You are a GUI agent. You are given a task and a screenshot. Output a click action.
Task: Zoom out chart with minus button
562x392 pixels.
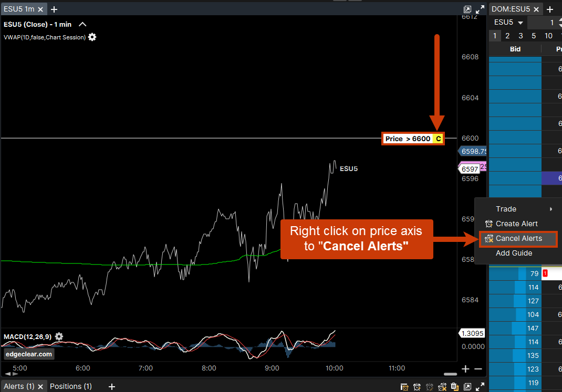pyautogui.click(x=478, y=369)
